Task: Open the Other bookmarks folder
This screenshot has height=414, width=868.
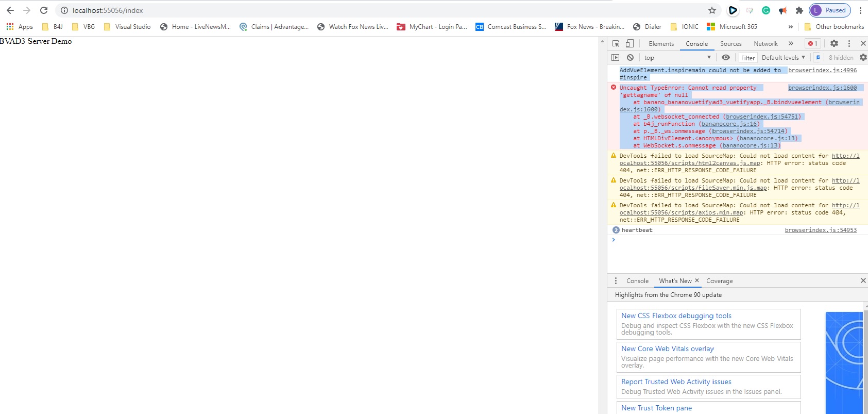Action: 834,27
